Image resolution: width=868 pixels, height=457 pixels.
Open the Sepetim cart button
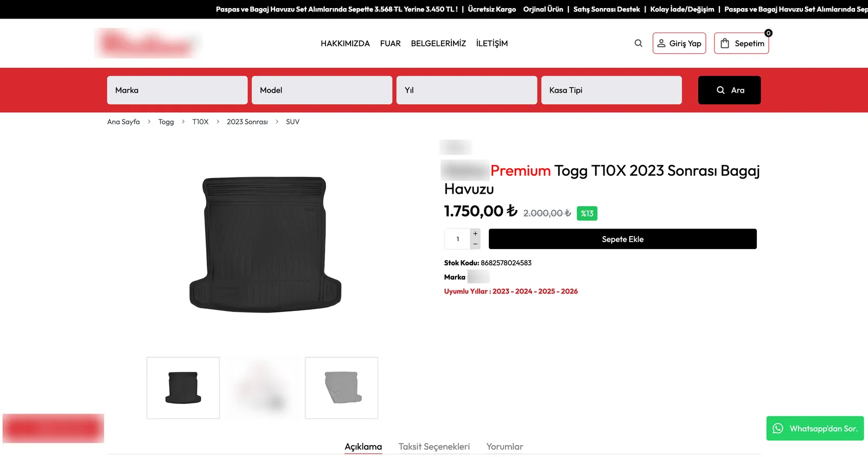[x=742, y=43]
